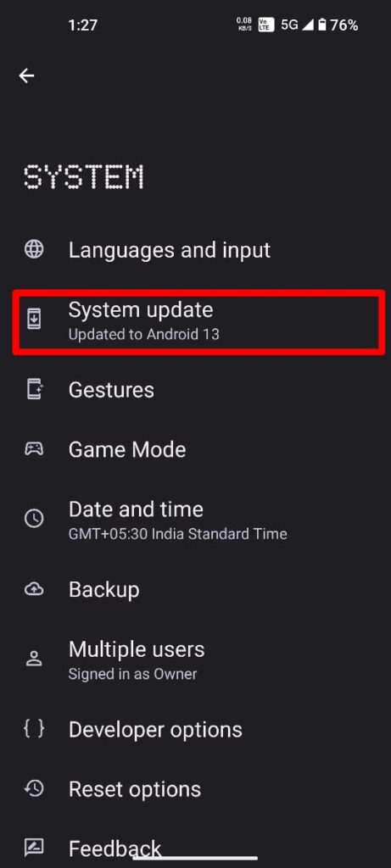Open Reset options
The image size is (391, 868).
click(195, 789)
